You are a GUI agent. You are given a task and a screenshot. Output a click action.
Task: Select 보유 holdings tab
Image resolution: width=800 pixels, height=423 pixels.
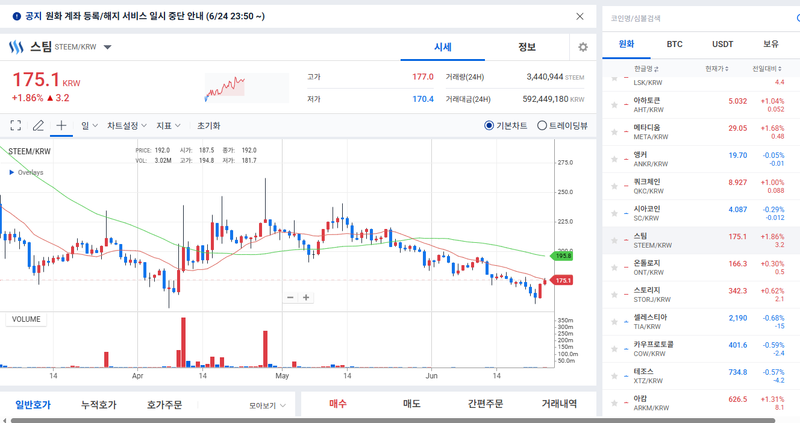770,44
